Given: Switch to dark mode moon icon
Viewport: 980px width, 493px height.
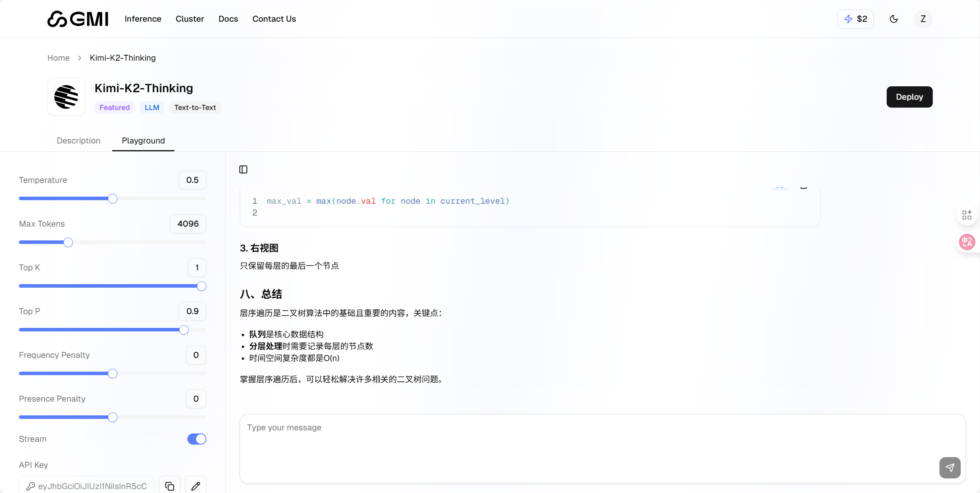Looking at the screenshot, I should pos(894,19).
